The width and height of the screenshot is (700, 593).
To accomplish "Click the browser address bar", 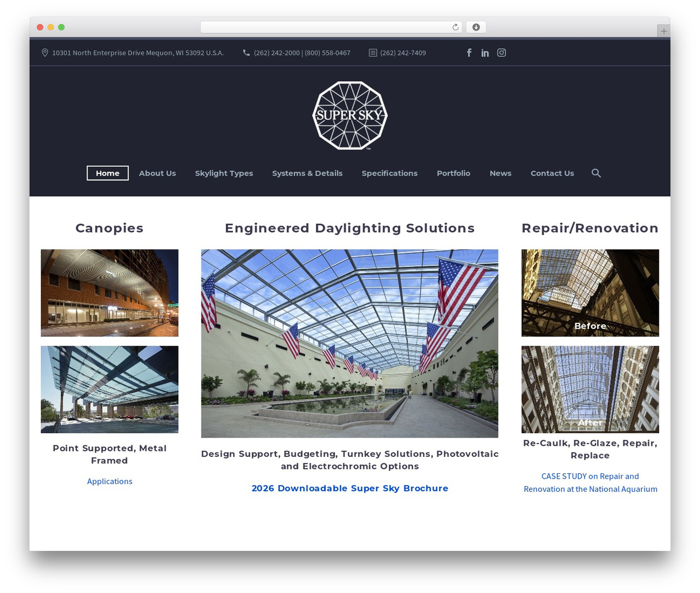I will tap(331, 27).
